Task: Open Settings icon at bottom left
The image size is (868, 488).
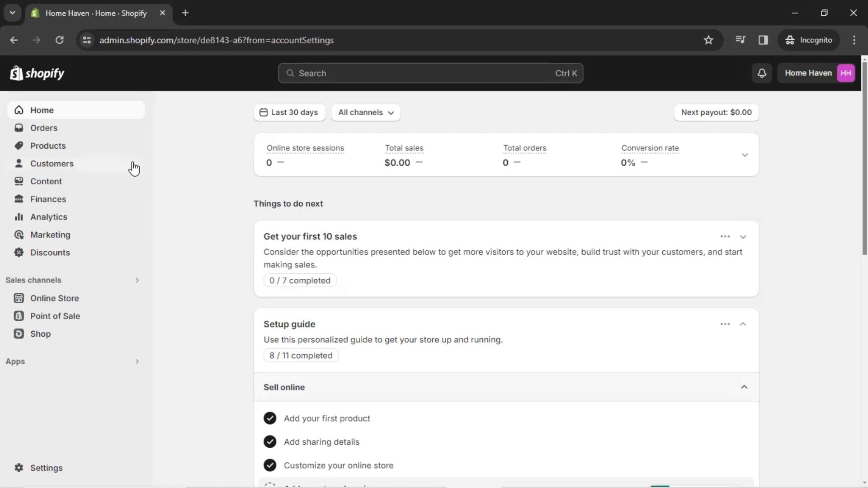Action: point(19,468)
